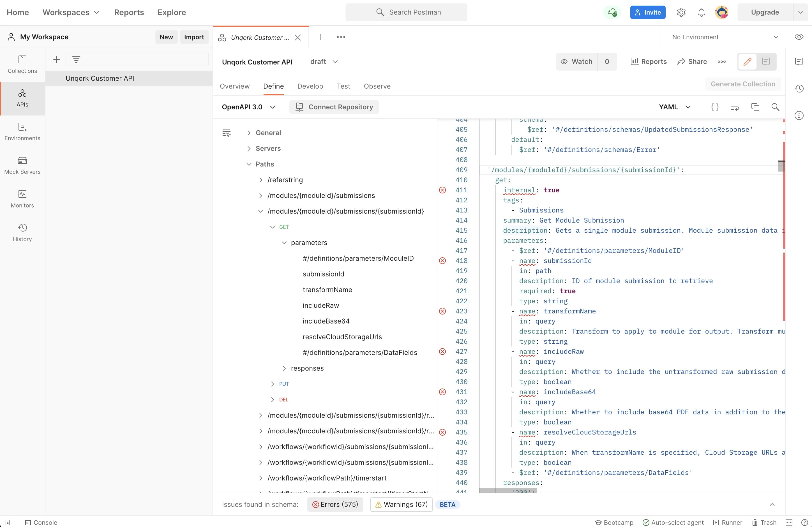
Task: Open the YAML format dropdown
Action: pos(675,107)
